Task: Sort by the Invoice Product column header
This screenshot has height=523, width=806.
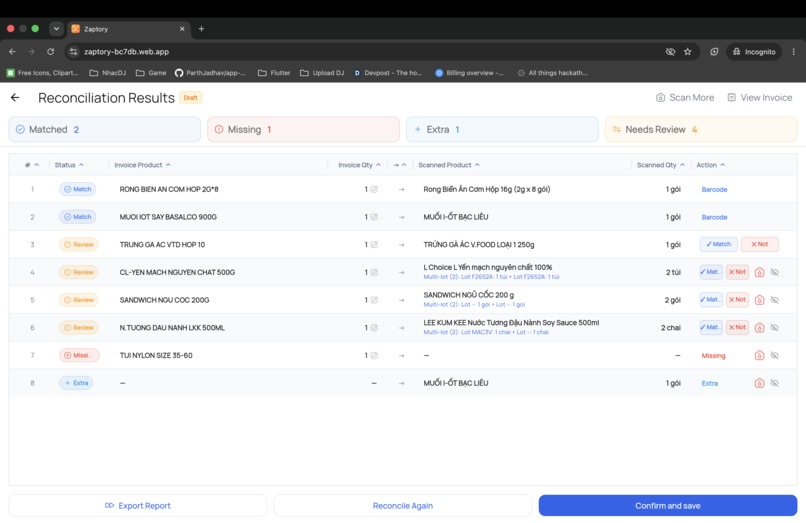Action: pos(142,165)
